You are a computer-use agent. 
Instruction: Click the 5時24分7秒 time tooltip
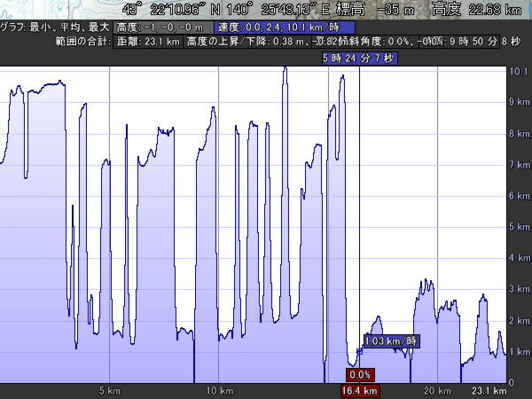358,59
